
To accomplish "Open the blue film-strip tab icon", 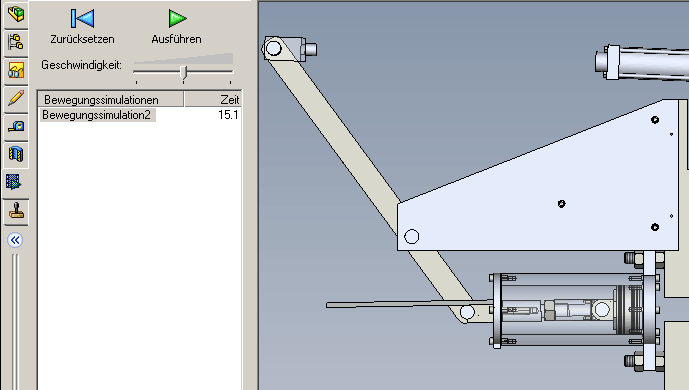I will coord(16,155).
